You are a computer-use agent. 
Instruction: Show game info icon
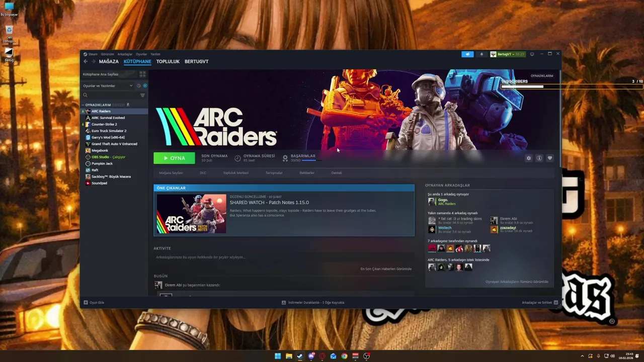(x=539, y=158)
